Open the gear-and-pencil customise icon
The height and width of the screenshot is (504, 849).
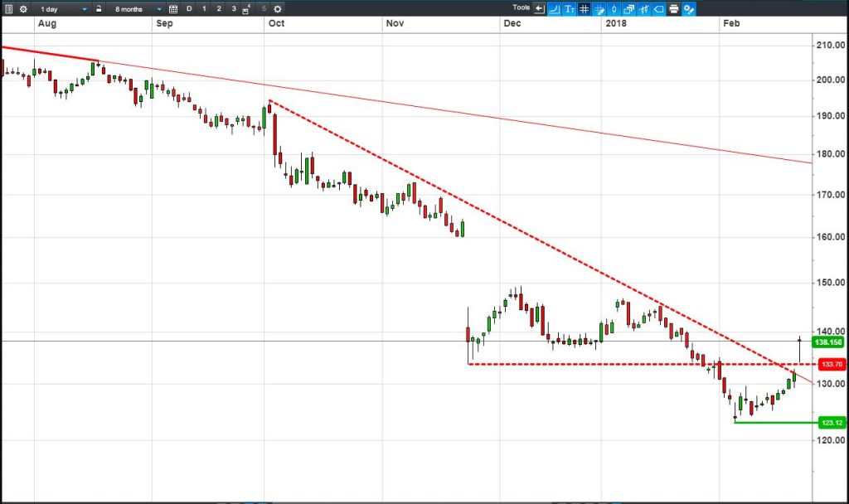coord(689,8)
